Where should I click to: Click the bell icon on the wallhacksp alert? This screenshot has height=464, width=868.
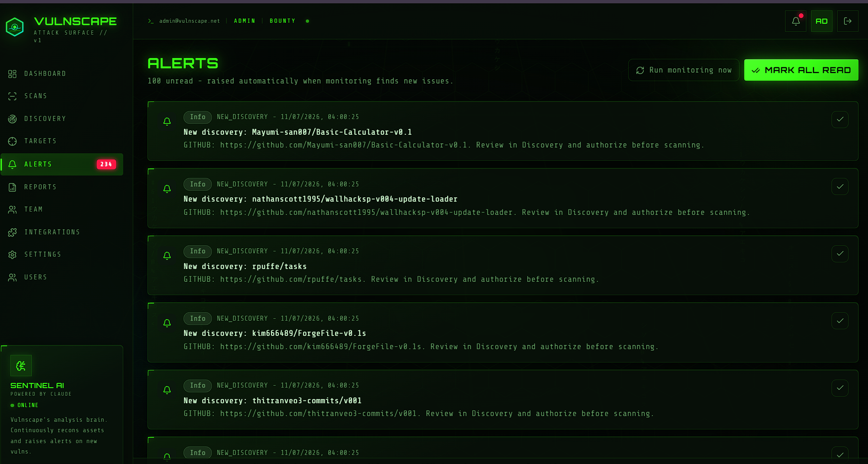tap(167, 189)
